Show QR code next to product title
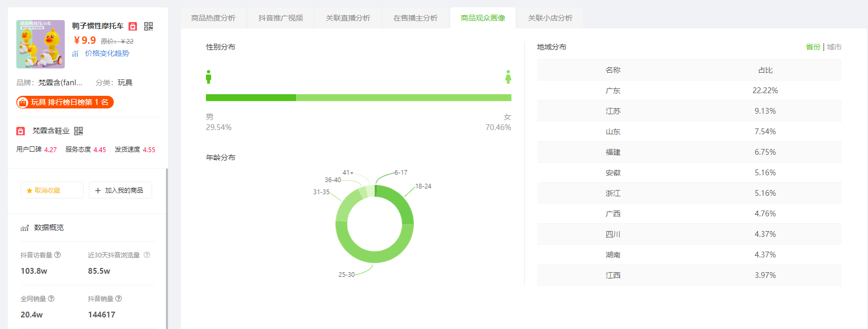 click(149, 26)
